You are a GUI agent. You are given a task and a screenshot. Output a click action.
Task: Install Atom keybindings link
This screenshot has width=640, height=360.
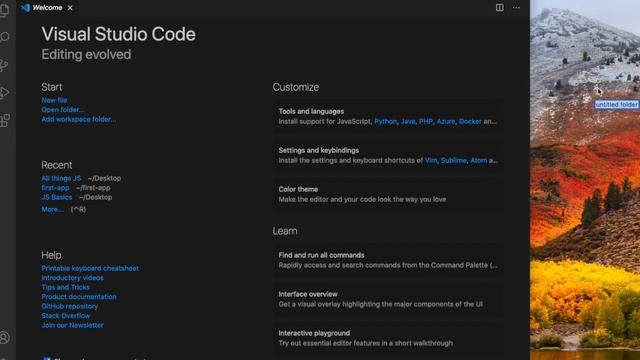[478, 160]
